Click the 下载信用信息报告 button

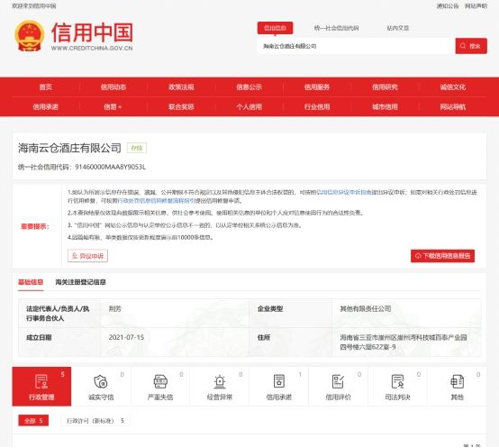[442, 256]
